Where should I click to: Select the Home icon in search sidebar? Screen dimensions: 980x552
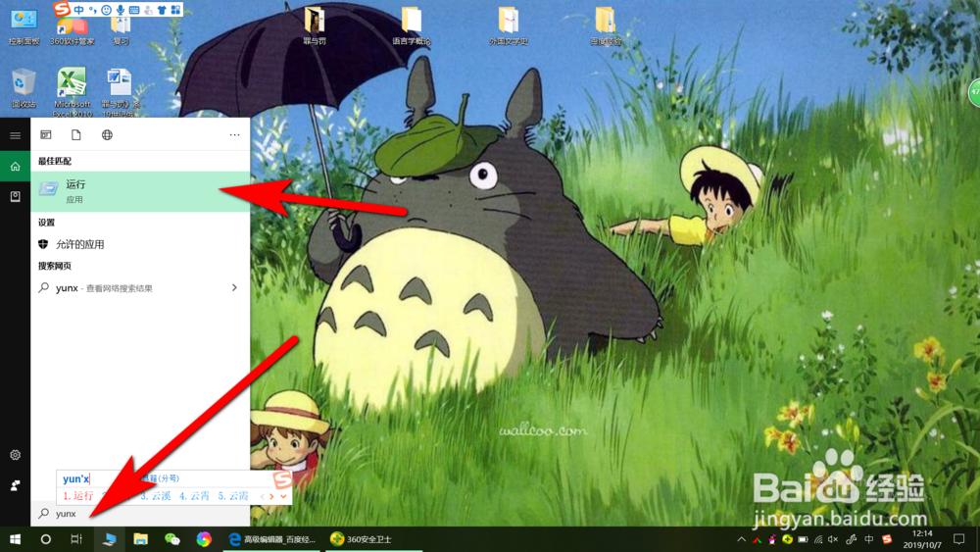15,167
